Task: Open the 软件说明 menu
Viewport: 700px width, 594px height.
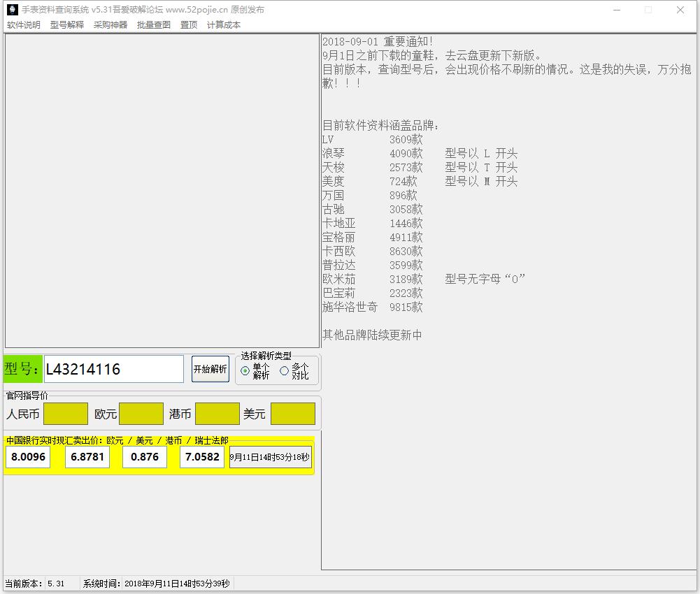Action: 24,25
